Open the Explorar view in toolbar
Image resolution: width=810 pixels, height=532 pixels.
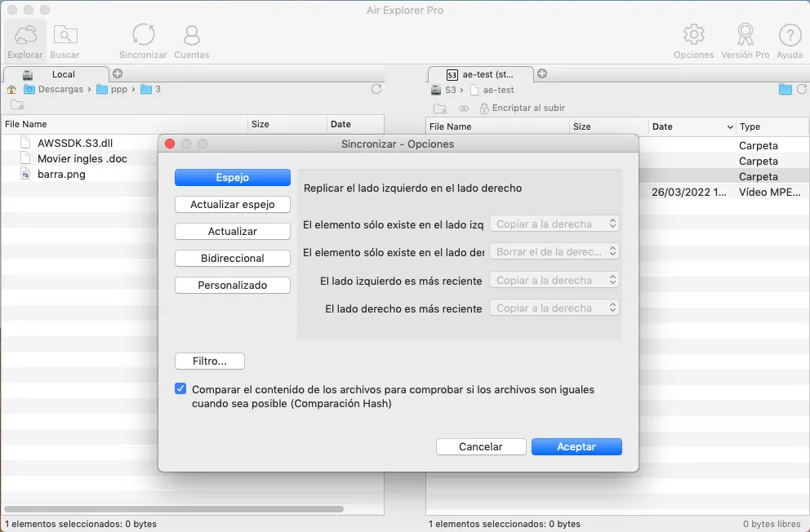click(x=24, y=42)
